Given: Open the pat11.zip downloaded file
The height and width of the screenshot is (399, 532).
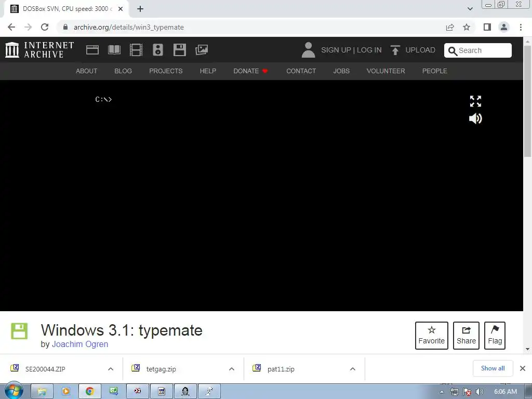Looking at the screenshot, I should (281, 369).
